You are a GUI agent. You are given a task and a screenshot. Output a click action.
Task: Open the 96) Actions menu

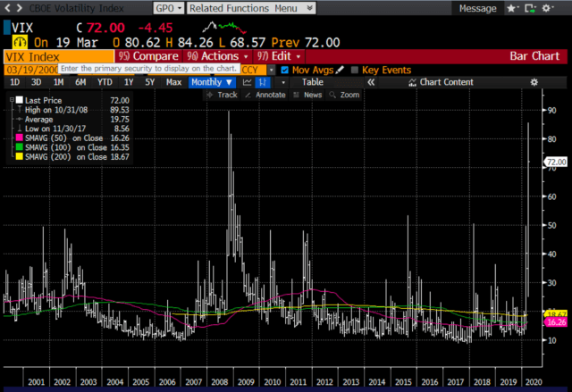216,56
